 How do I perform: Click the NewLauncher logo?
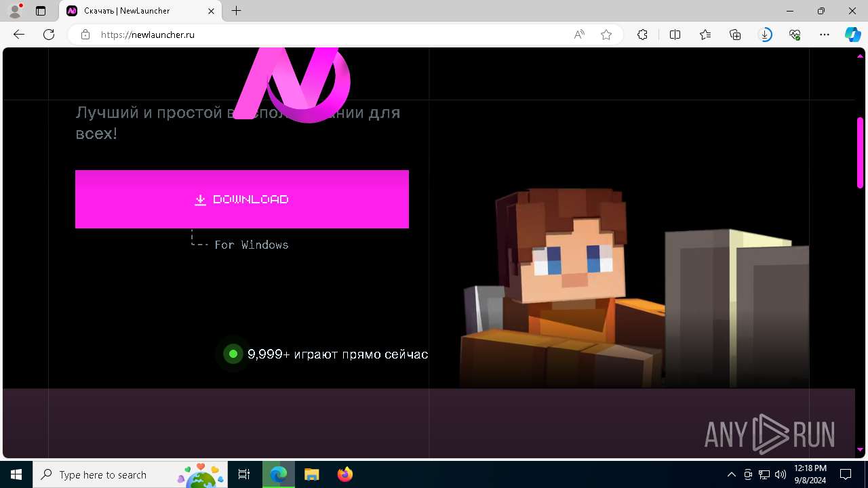[x=292, y=85]
